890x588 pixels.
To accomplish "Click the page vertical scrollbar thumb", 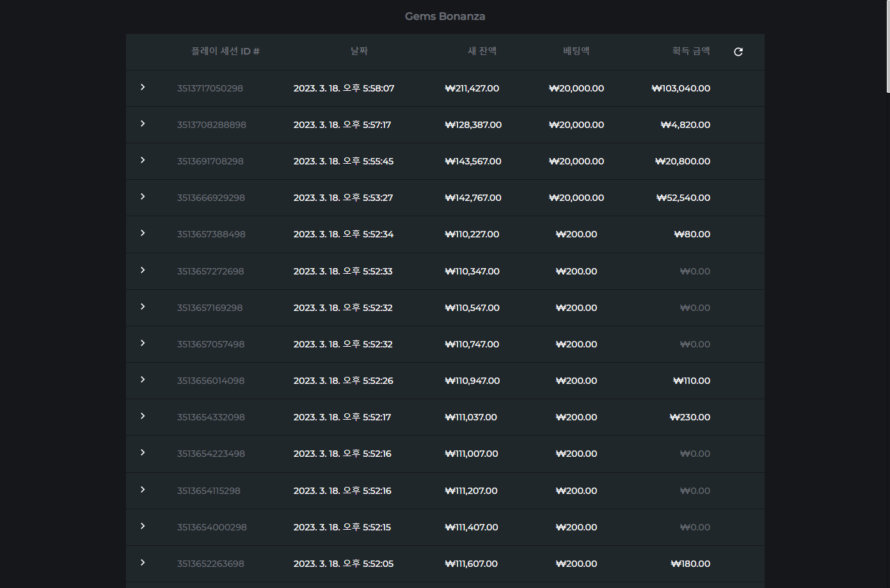I will (x=887, y=46).
